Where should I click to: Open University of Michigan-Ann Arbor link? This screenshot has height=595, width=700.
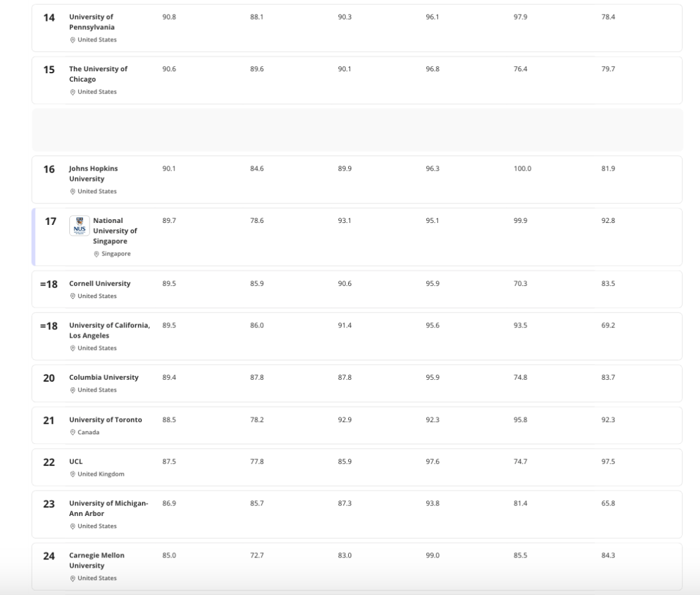tap(108, 509)
